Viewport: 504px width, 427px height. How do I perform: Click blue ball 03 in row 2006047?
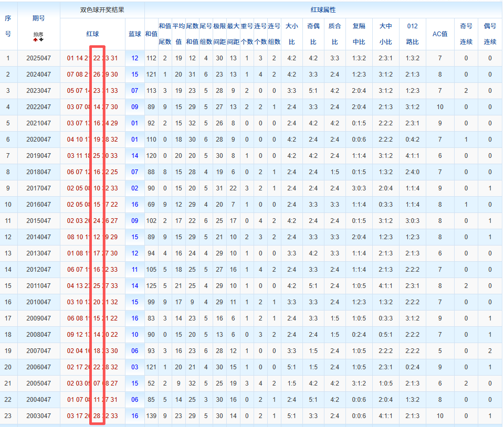click(x=135, y=367)
